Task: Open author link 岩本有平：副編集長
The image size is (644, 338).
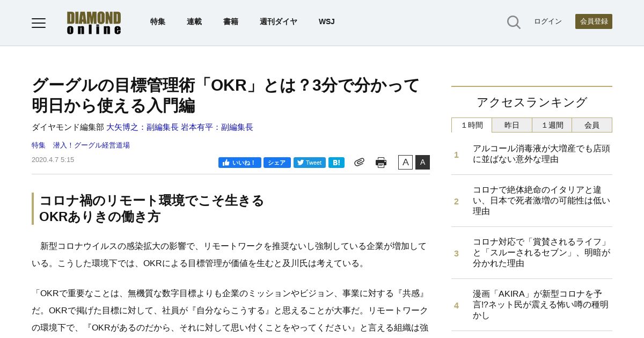Action: 217,127
